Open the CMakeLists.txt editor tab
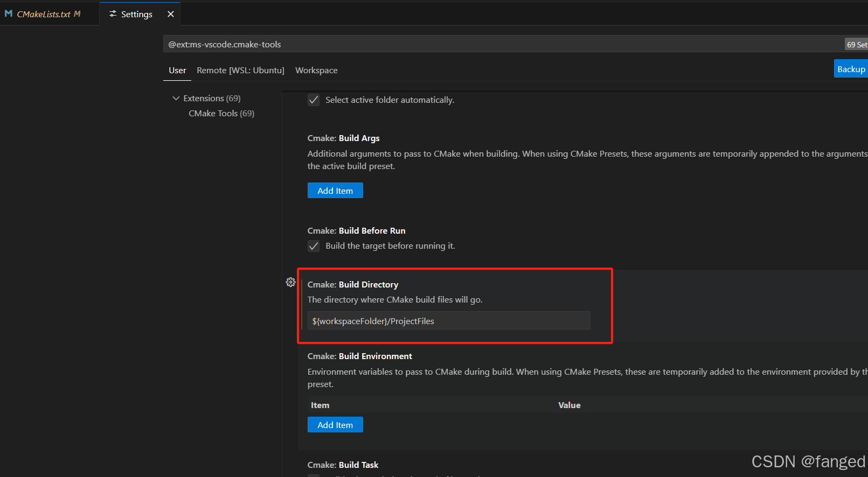Viewport: 868px width, 477px height. point(49,14)
